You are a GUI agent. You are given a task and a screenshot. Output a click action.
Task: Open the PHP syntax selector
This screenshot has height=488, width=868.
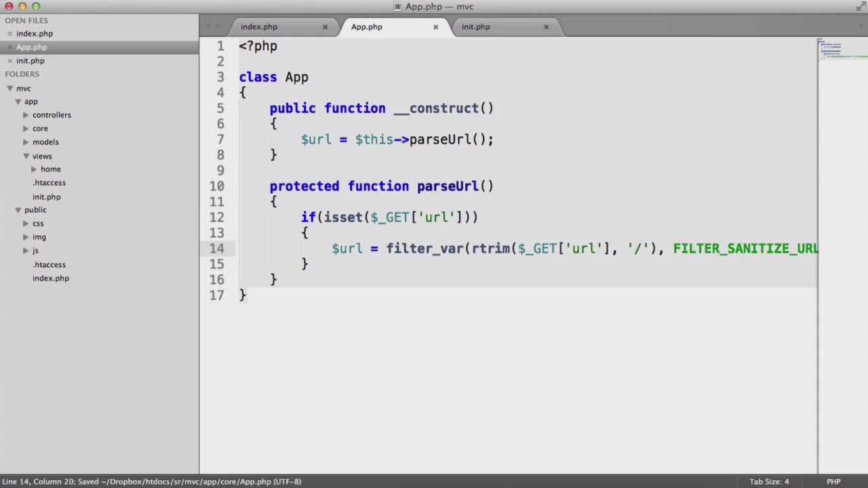click(x=833, y=482)
